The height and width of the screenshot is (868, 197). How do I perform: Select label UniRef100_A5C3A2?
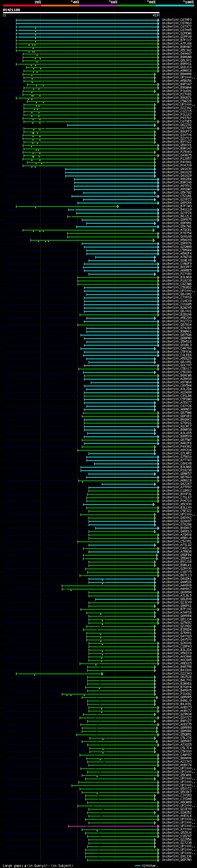[177, 50]
